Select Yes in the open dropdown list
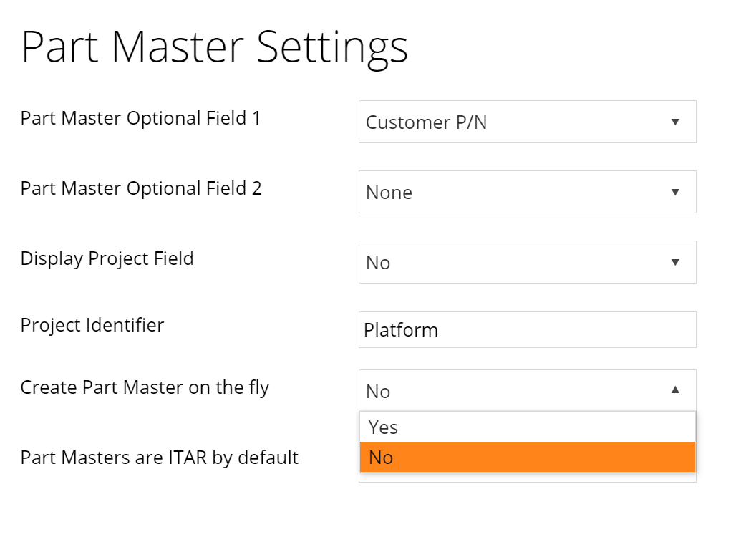Screen dimensions: 756x537 [527, 427]
